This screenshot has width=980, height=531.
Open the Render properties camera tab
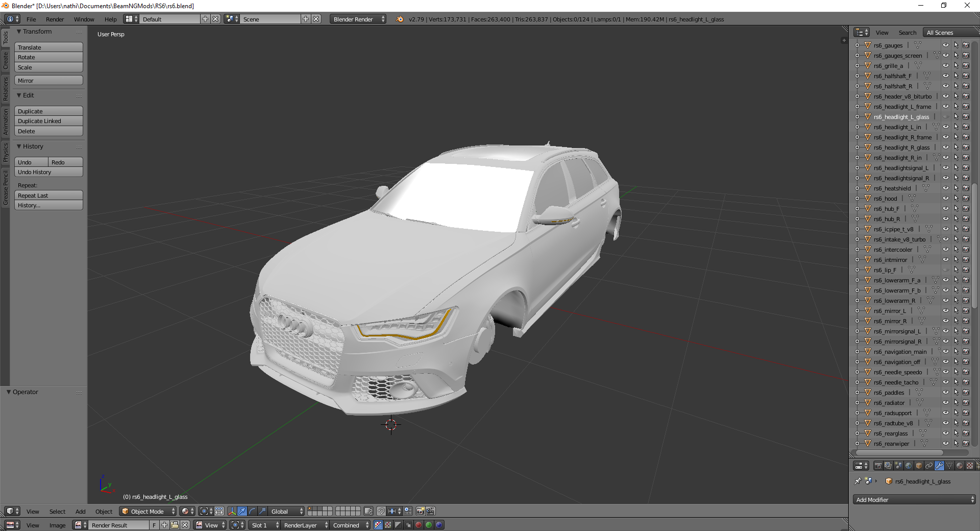tap(878, 466)
